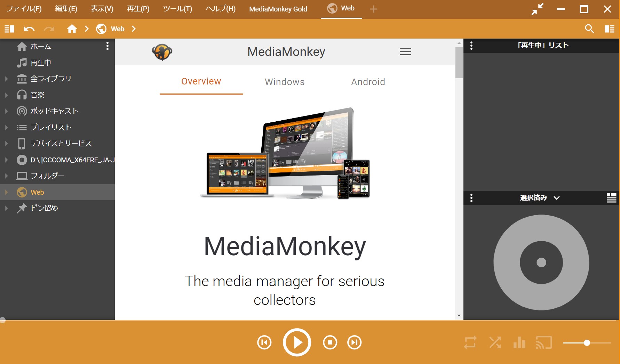Change preview panel layout icon

pyautogui.click(x=611, y=198)
